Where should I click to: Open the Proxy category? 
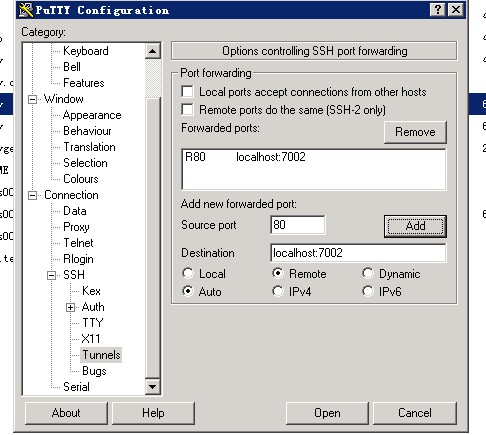pos(76,227)
